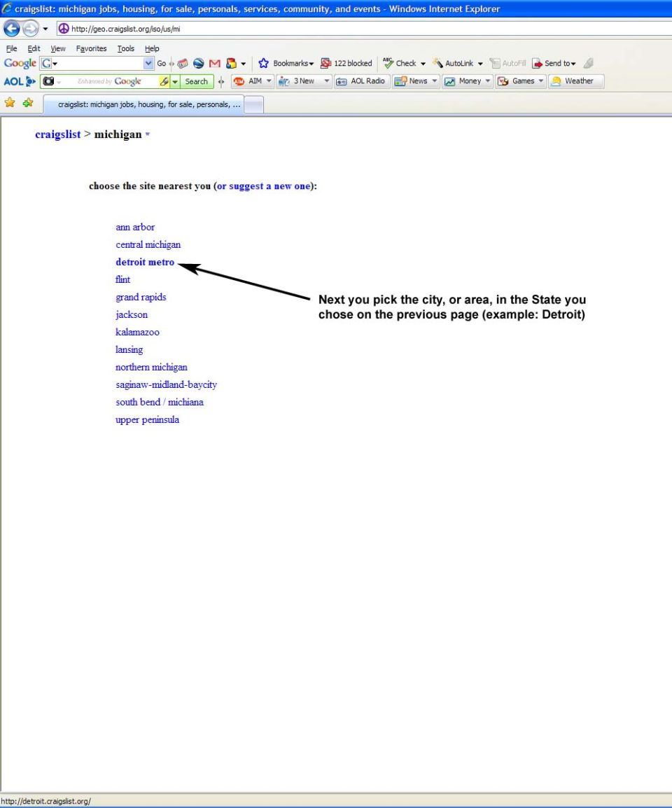The height and width of the screenshot is (808, 672).
Task: Click the AOL toolbar camera icon
Action: point(48,81)
